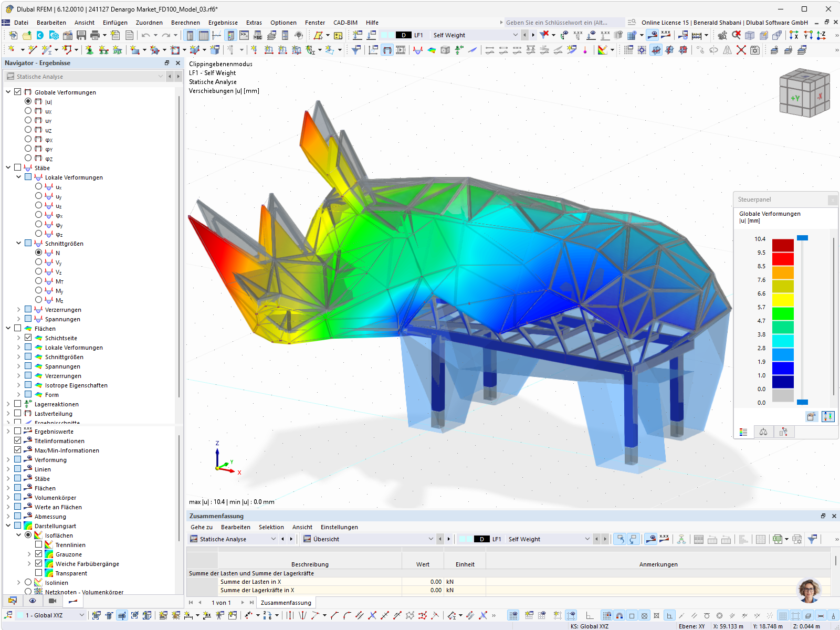Screen dimensions: 840x630
Task: Open the Statische Analyse dropdown in the navigator
Action: click(160, 76)
